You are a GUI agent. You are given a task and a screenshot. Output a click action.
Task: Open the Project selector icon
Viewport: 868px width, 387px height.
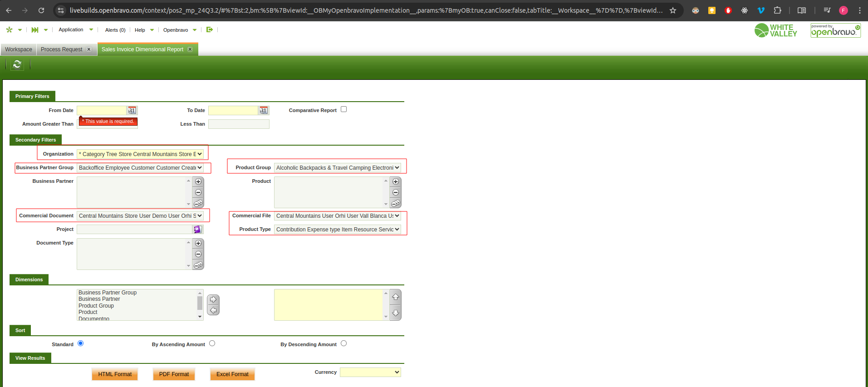197,230
